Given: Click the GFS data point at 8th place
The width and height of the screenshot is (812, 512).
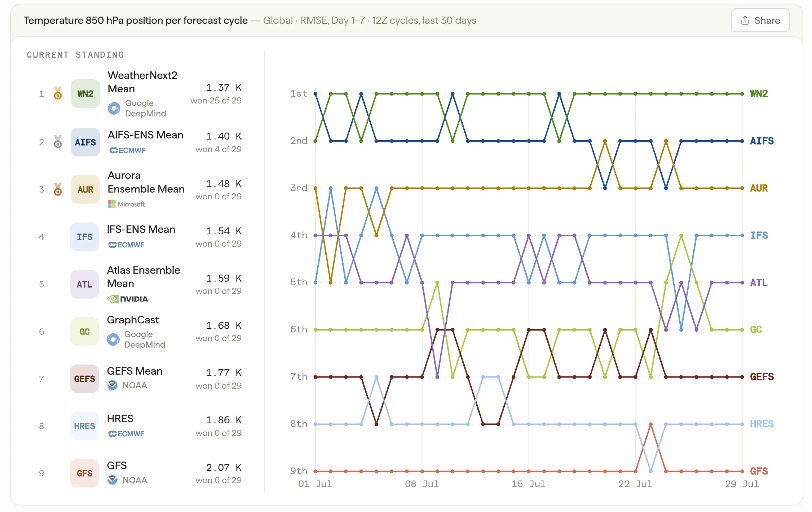Looking at the screenshot, I should point(650,424).
